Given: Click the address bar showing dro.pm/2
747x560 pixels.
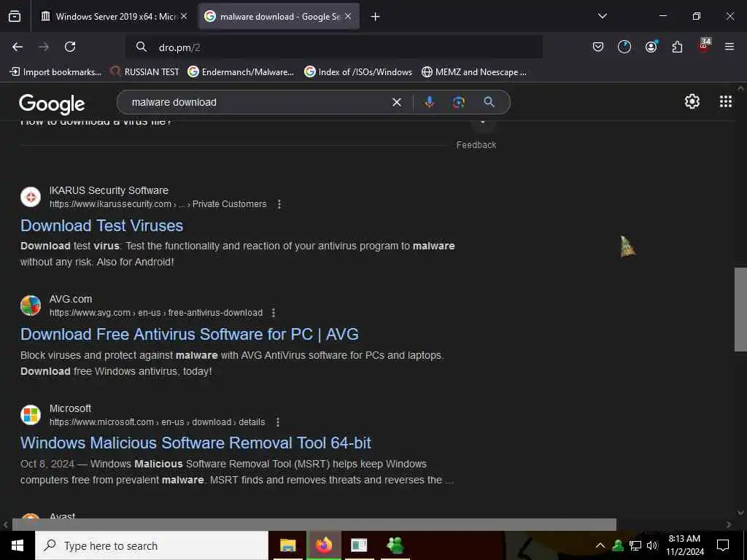Looking at the screenshot, I should [x=333, y=47].
